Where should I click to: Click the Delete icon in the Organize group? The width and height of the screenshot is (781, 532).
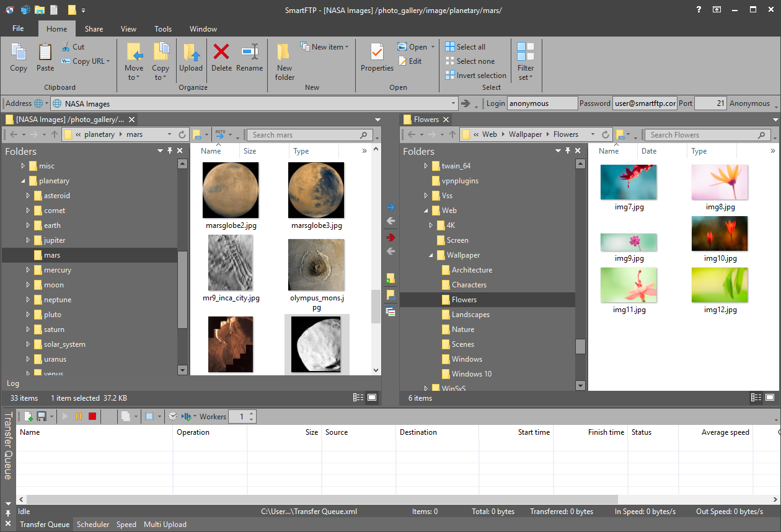[221, 59]
